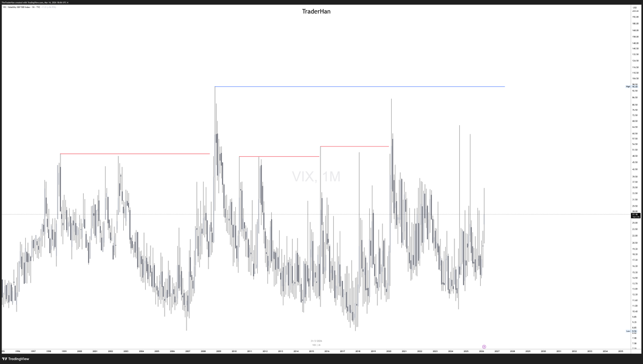Click the TraderHan chart title
Viewport: 643px width, 364px height.
pos(316,11)
